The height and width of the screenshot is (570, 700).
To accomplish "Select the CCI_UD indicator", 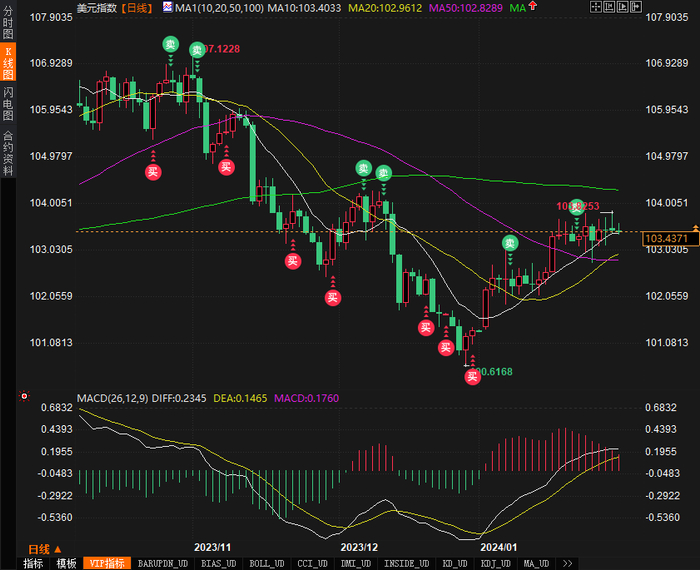I will pos(312,563).
